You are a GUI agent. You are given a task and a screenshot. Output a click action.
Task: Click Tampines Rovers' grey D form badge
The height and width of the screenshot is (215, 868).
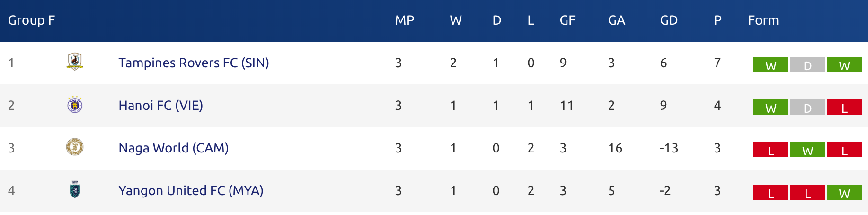coord(807,65)
